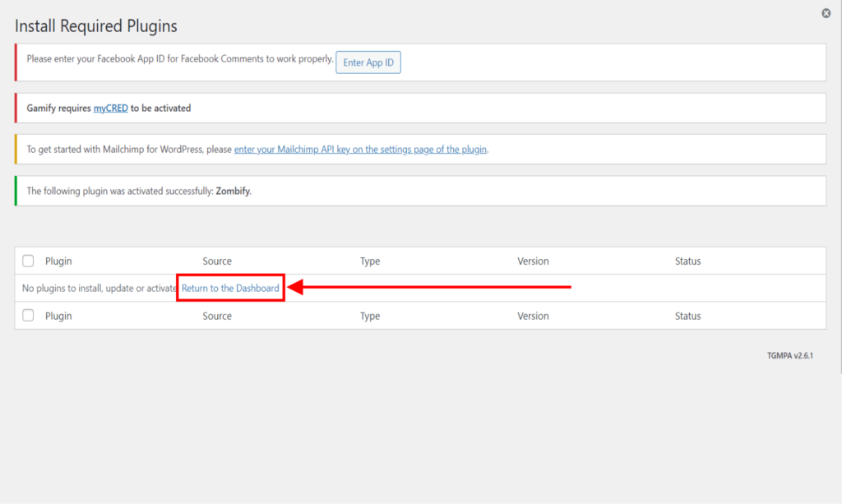Click the Plugin column label in footer row
The height and width of the screenshot is (504, 842).
click(x=58, y=316)
